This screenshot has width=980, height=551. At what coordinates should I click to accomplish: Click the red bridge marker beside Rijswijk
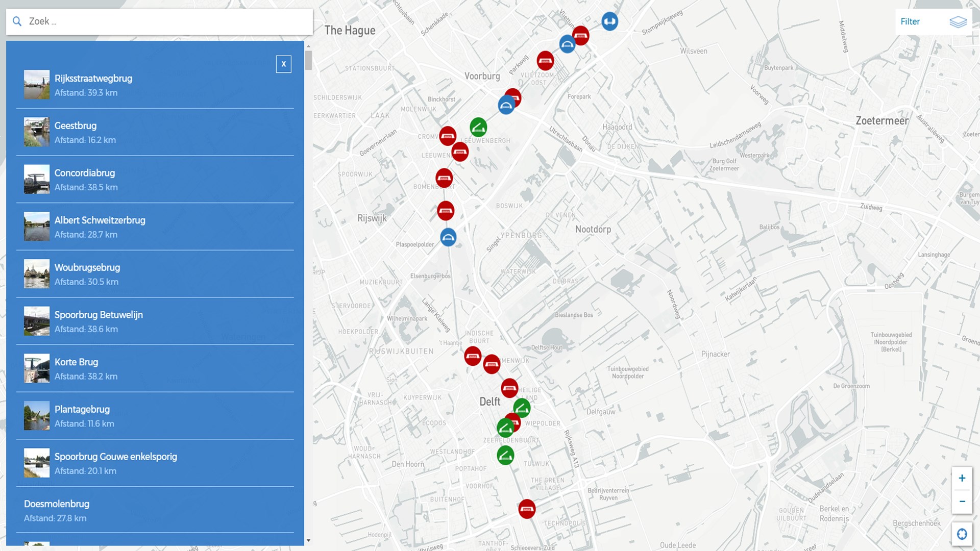[446, 211]
